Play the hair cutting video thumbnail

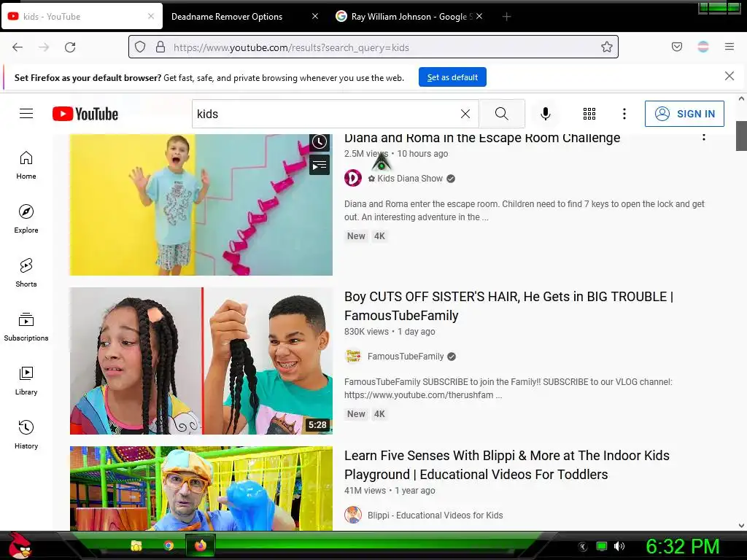coord(201,361)
